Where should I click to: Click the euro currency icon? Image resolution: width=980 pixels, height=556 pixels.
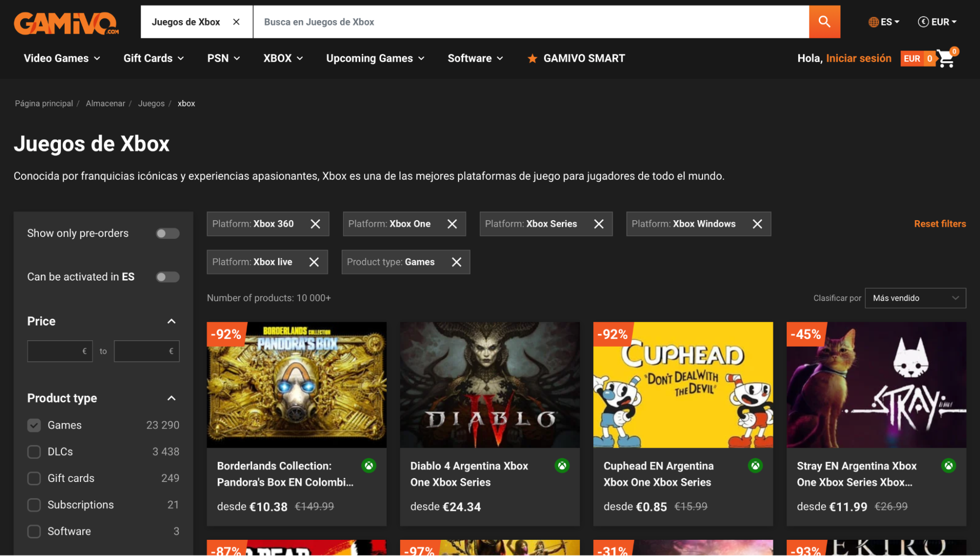point(923,22)
